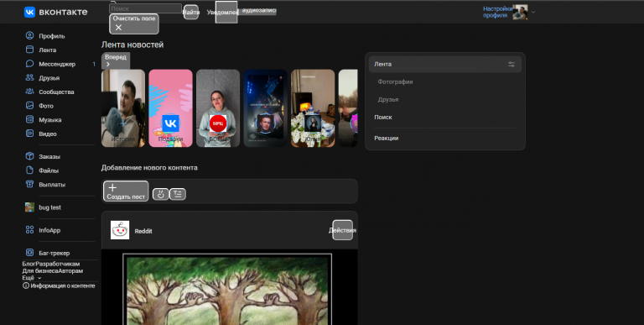Viewport: 644px width, 325px height.
Task: Open the unread counter next to Мессенджер
Action: (94, 64)
